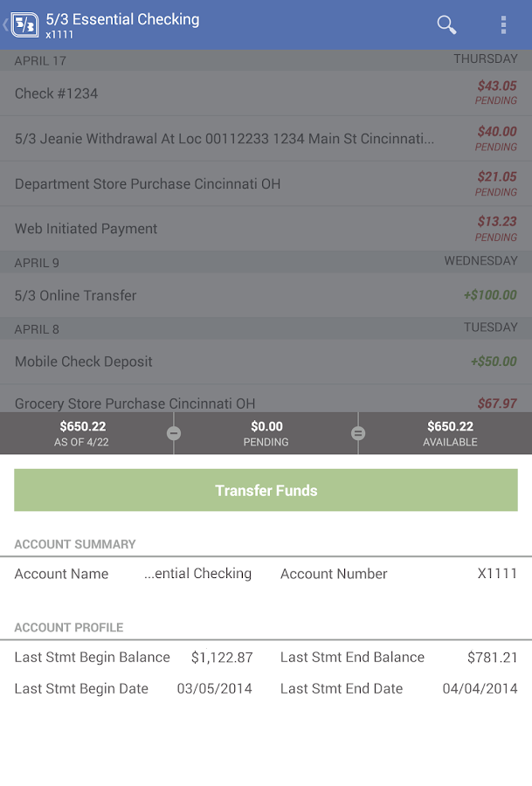532x786 pixels.
Task: Tap the Fifth Third Bank logo icon
Action: coord(24,24)
